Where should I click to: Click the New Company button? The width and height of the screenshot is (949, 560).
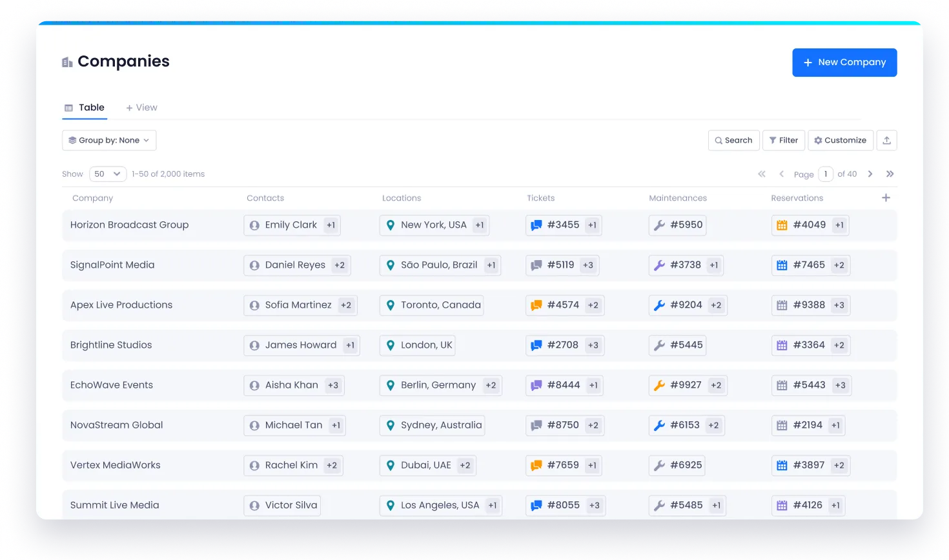844,63
